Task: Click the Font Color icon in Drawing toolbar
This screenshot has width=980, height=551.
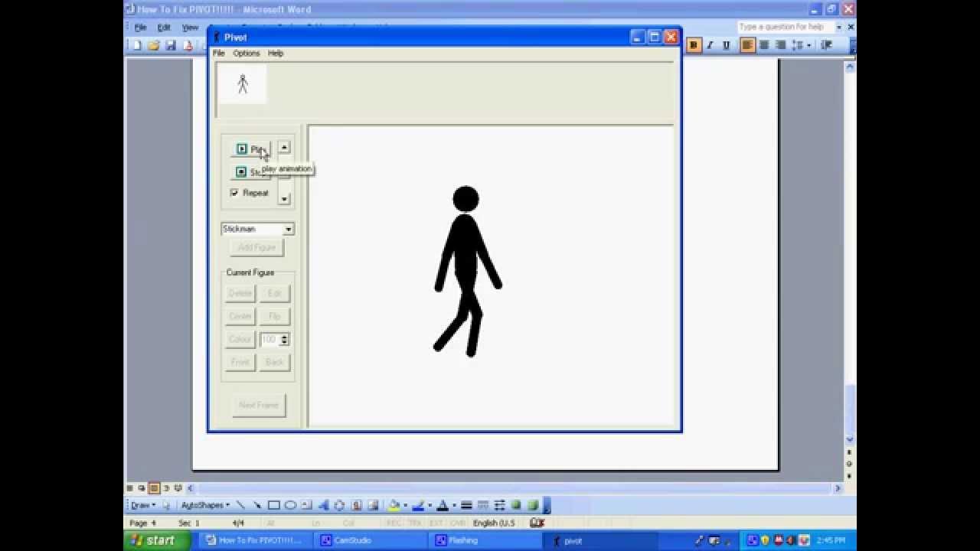Action: [443, 505]
